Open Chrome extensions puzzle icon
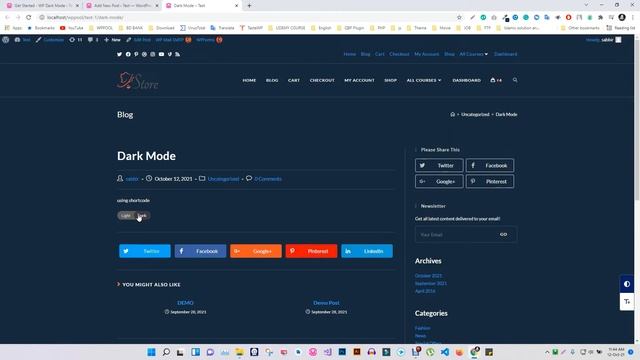Viewport: 640px width, 360px height. coord(600,17)
